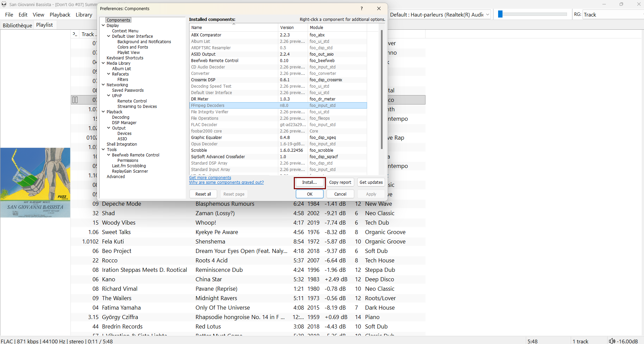Click the Copy report button
This screenshot has width=644, height=344.
click(x=340, y=182)
